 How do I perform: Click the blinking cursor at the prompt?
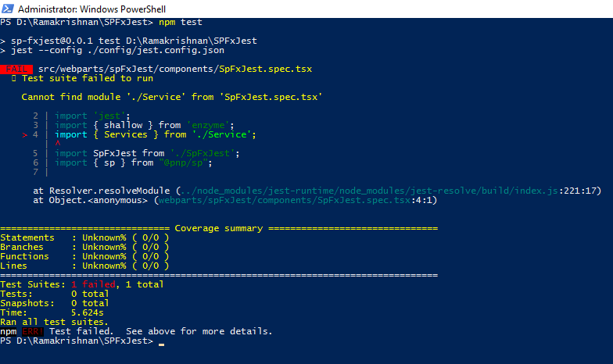[x=161, y=344]
